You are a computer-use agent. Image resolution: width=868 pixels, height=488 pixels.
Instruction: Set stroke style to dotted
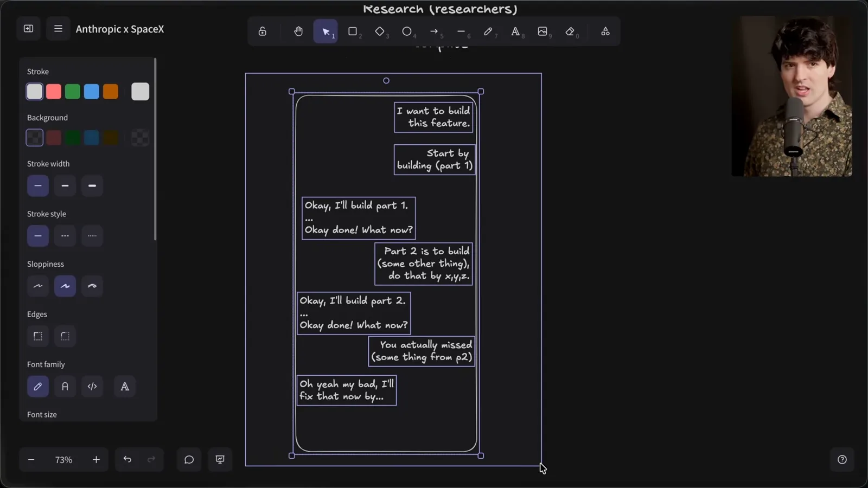click(92, 236)
